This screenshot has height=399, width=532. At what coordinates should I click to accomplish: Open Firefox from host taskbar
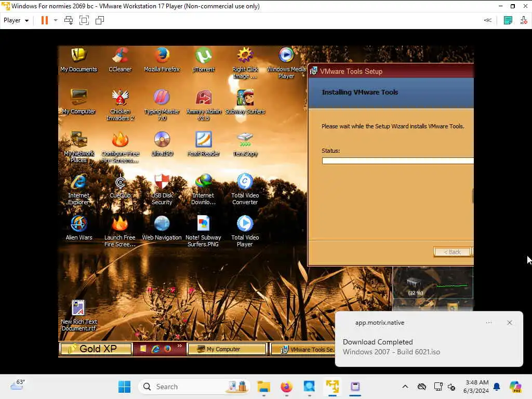point(286,387)
